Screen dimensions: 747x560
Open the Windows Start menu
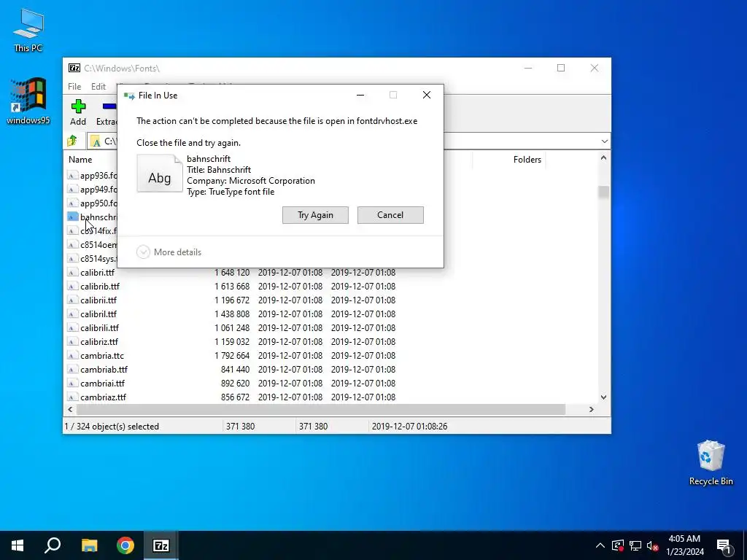click(18, 545)
